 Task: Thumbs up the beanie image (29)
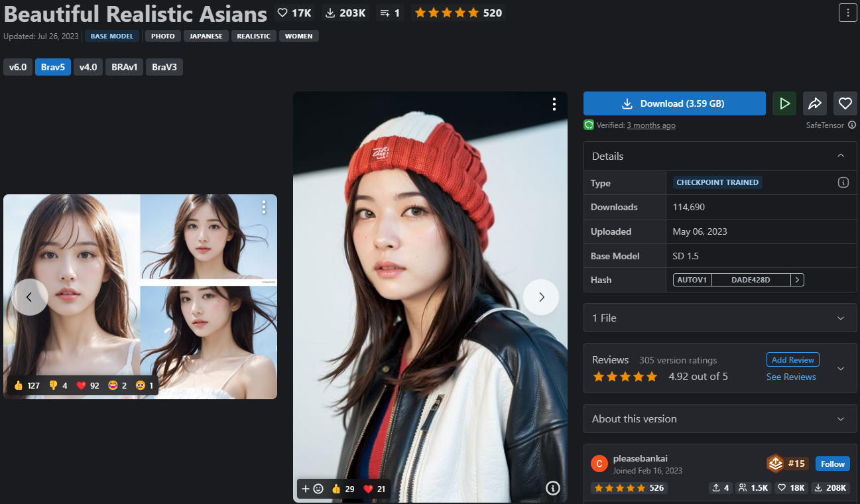coord(343,489)
